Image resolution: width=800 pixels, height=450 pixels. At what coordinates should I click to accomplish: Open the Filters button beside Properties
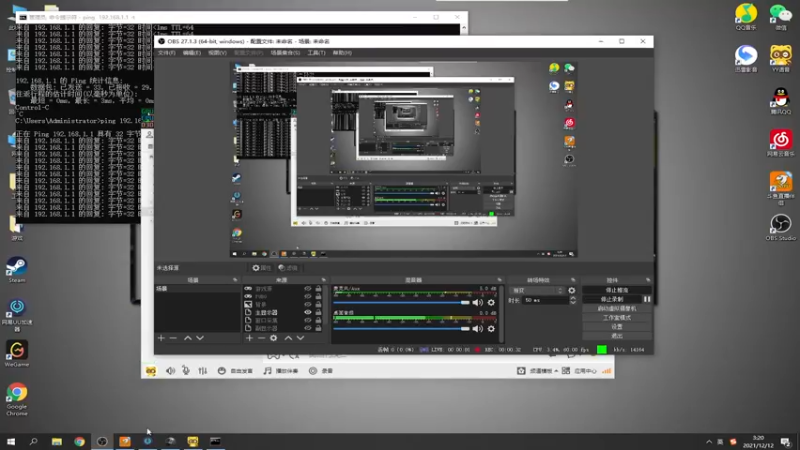pos(288,268)
